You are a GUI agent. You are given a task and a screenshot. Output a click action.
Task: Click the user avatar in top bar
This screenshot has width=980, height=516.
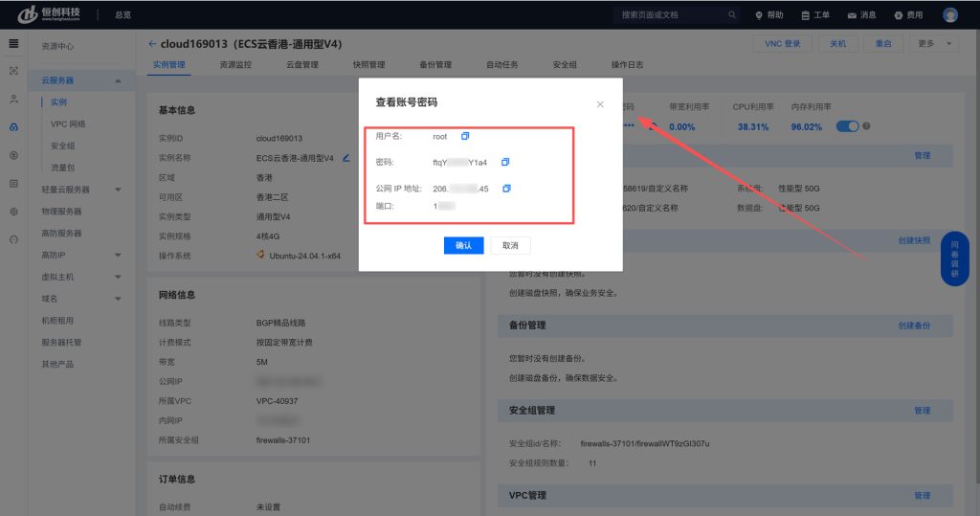coord(949,14)
